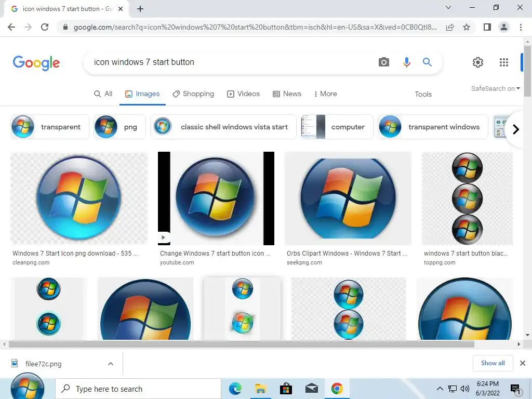Close the 'icon windows 7 start button' tab
Image resolution: width=532 pixels, height=399 pixels.
pos(121,9)
